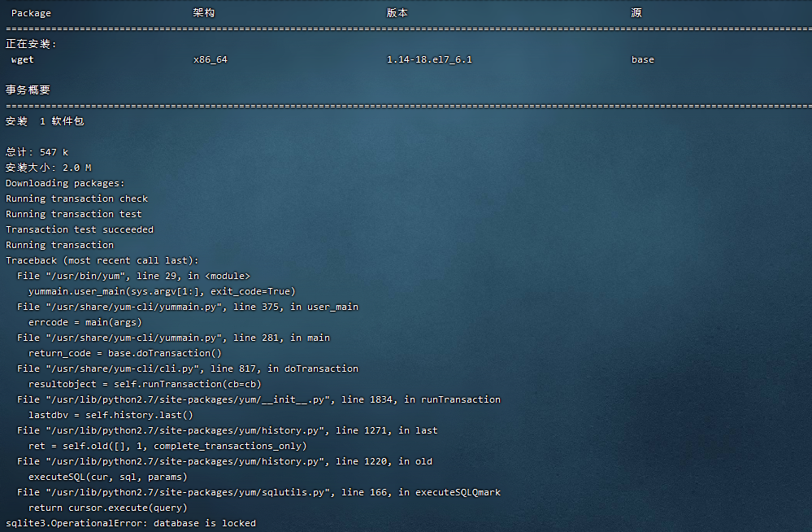
Task: Click the "return cursor.execute(query)" line
Action: [x=108, y=508]
